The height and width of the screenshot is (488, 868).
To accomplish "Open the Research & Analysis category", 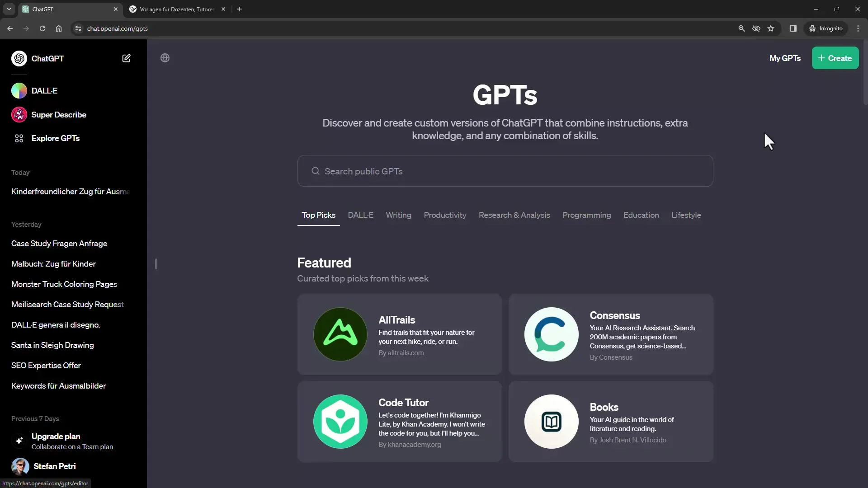I will point(514,215).
